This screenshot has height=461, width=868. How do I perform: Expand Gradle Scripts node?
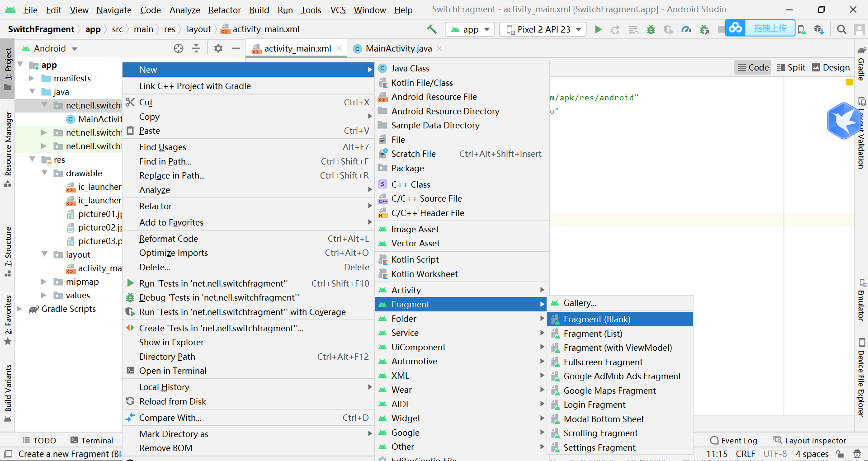coord(19,309)
